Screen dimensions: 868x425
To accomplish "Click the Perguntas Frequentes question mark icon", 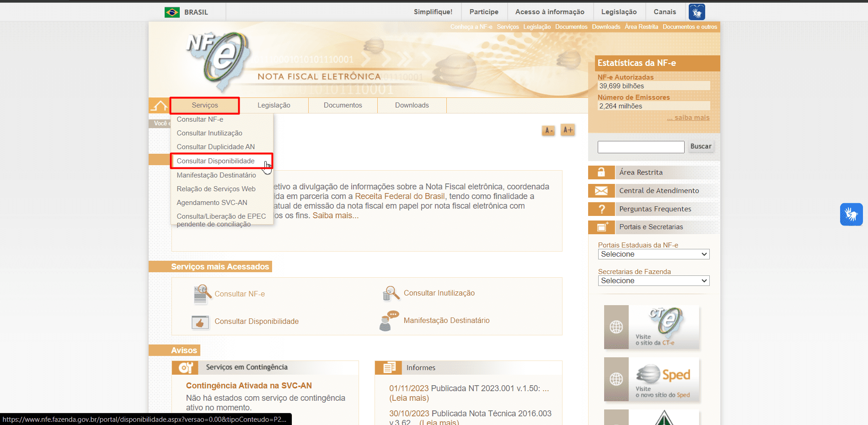I will [601, 209].
